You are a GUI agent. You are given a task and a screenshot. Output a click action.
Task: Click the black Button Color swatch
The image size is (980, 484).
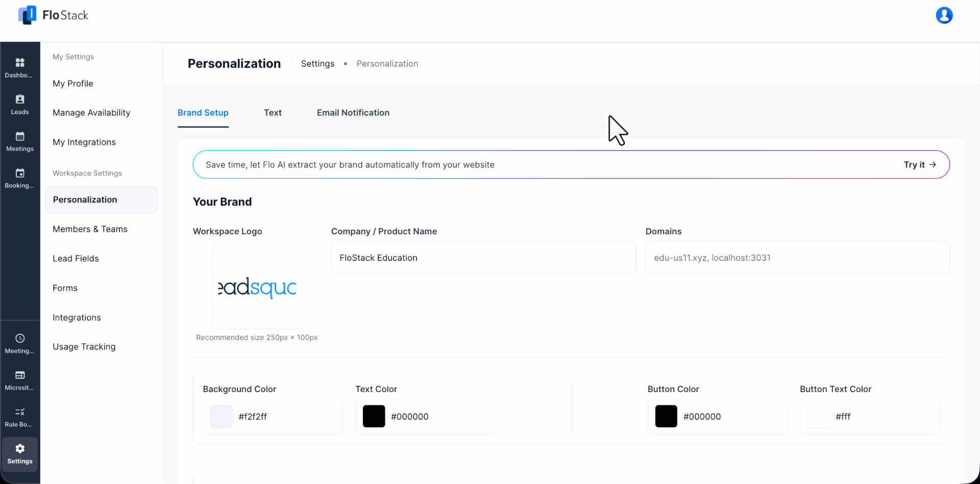click(666, 417)
